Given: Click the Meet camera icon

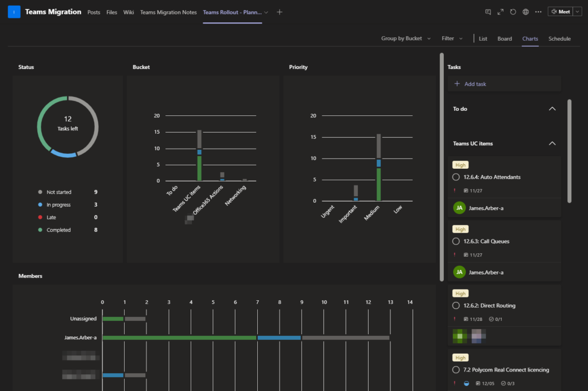Looking at the screenshot, I should (554, 11).
